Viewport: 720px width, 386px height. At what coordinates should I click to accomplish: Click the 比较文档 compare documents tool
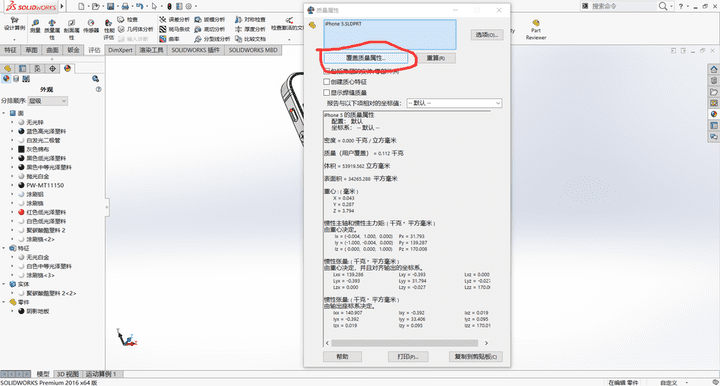(250, 39)
